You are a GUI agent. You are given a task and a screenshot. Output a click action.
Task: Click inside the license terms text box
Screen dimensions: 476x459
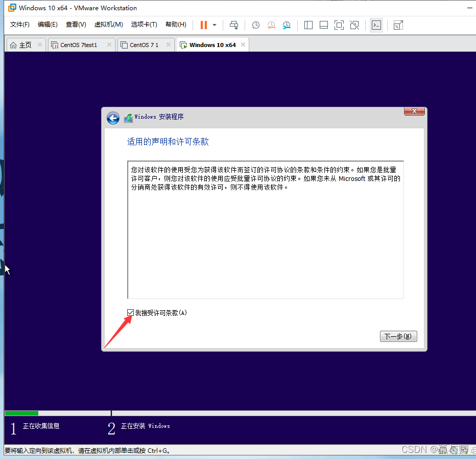(x=266, y=229)
